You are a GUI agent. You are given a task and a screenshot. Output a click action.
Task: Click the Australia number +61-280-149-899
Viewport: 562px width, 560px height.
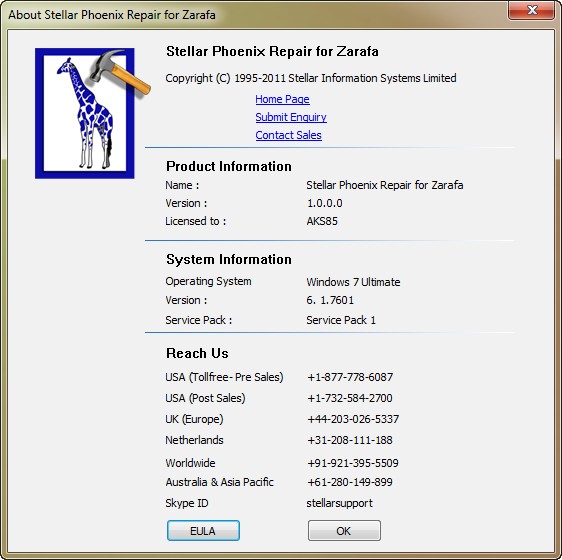(x=350, y=482)
